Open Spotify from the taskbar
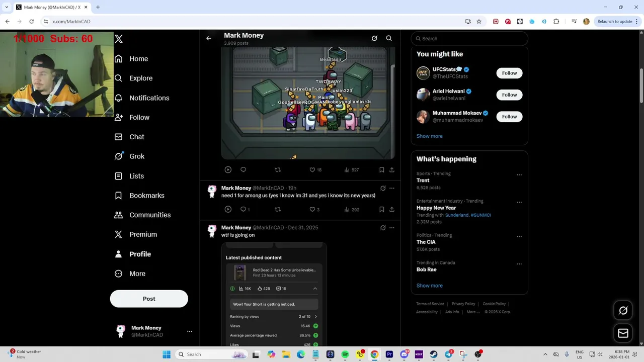Image resolution: width=644 pixels, height=362 pixels. tap(345, 354)
